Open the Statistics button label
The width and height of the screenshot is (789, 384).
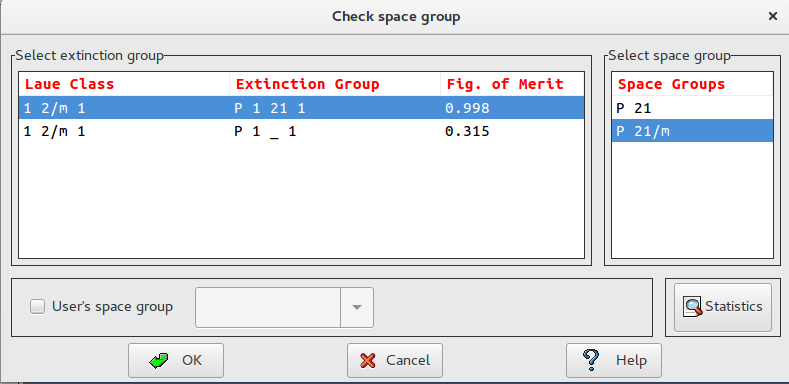point(734,306)
